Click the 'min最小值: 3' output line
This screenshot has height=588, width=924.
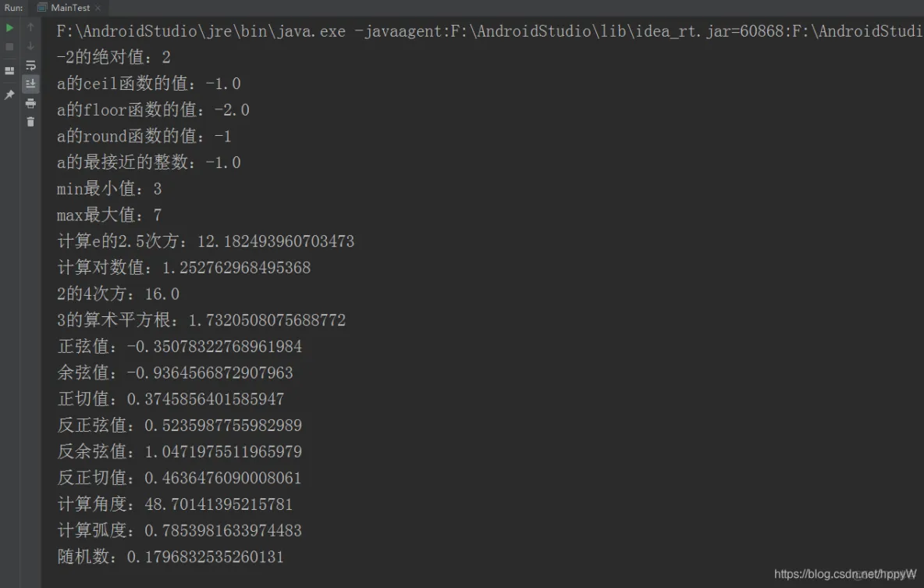point(109,189)
